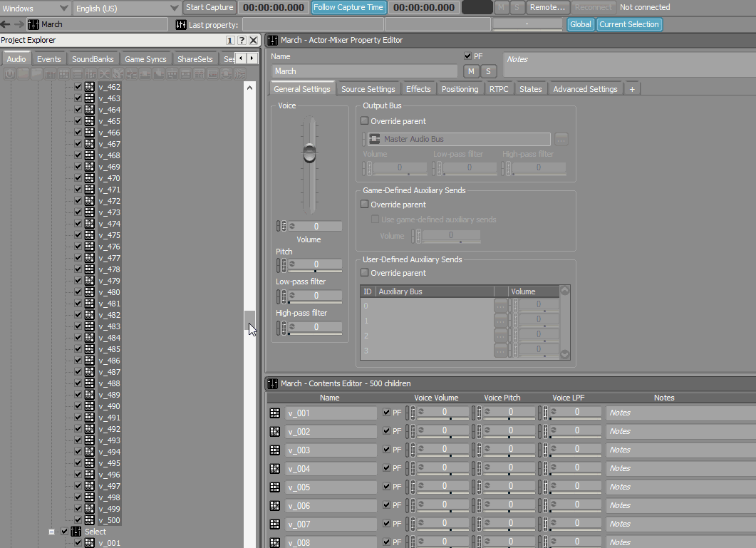Click the Contents Editor title Actor-Mixer icon
The image size is (756, 548).
(272, 383)
